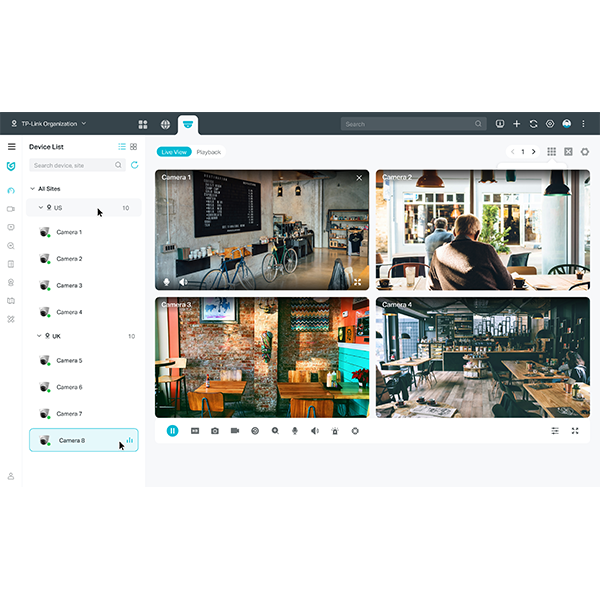Refresh the device list

coord(135,165)
